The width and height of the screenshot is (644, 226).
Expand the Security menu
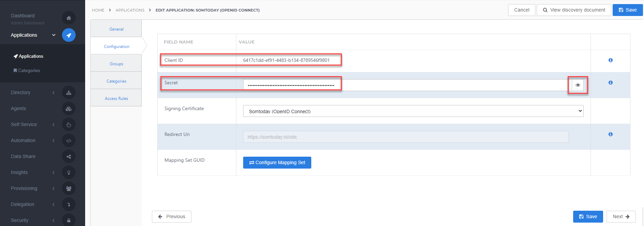53,221
